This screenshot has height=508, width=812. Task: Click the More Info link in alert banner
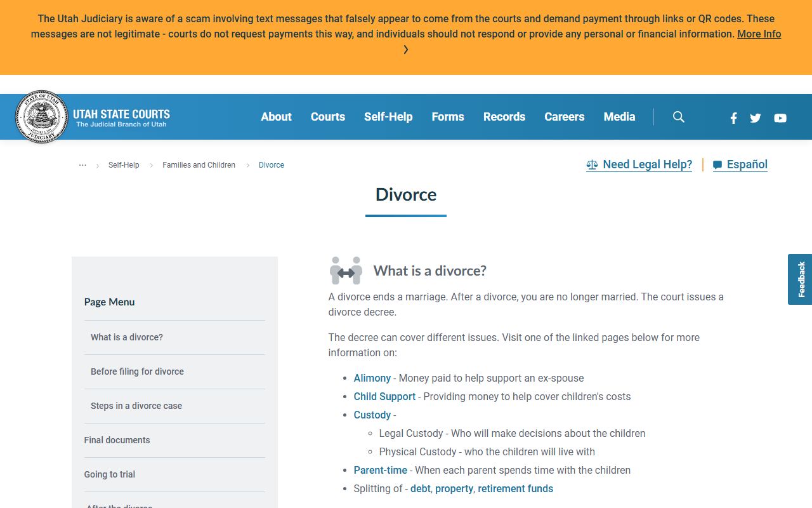(759, 34)
